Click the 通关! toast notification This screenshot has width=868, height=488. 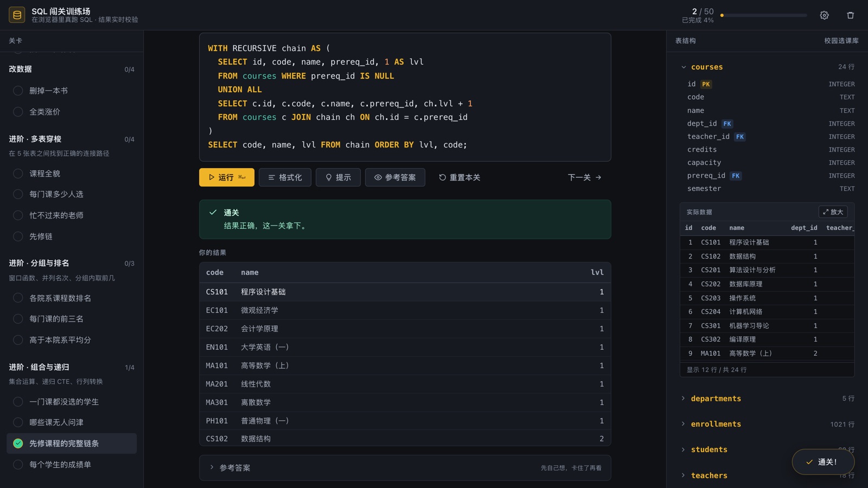pos(823,462)
